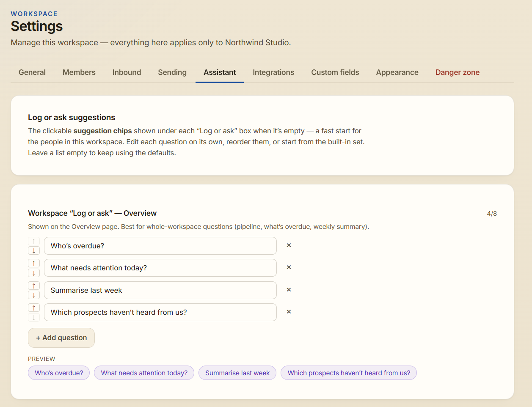Open the General tab

[32, 72]
